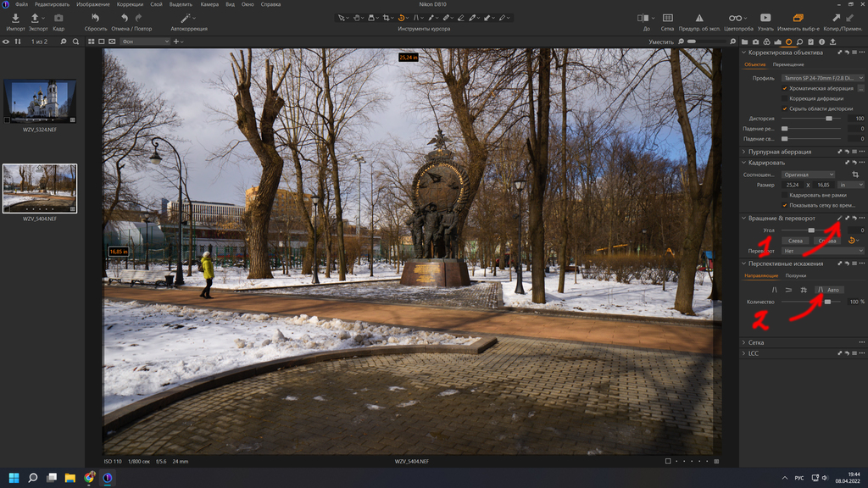Click the Import (Импорт) toolbar icon
This screenshot has height=488, width=868.
pos(15,18)
